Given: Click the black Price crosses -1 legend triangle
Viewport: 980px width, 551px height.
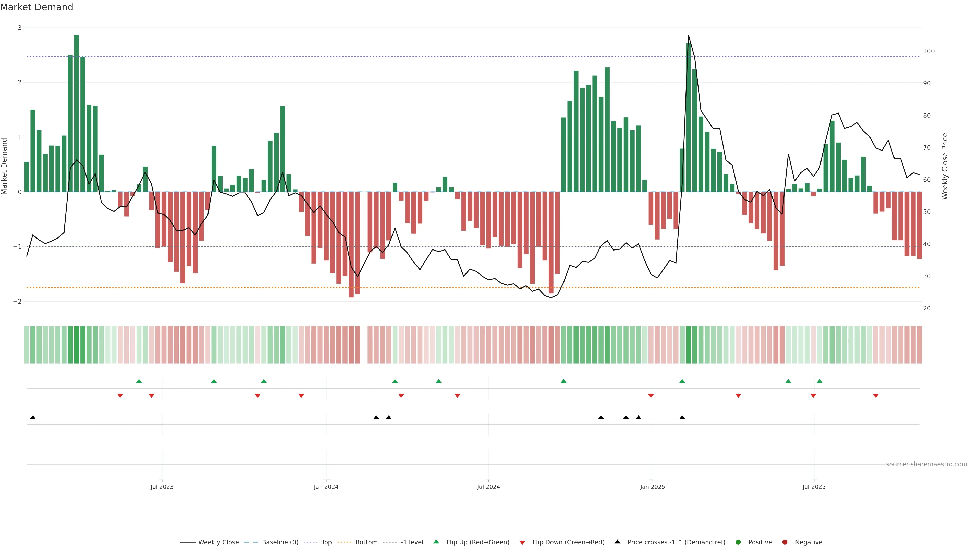Looking at the screenshot, I should pos(617,542).
